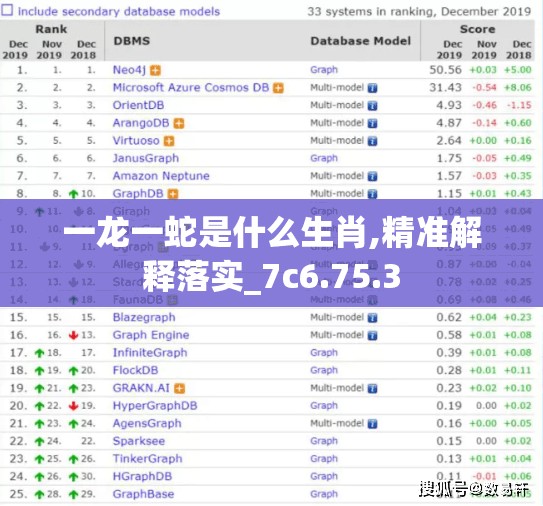The image size is (543, 506).
Task: Click Virtuoso score value 2.64
Action: click(449, 140)
